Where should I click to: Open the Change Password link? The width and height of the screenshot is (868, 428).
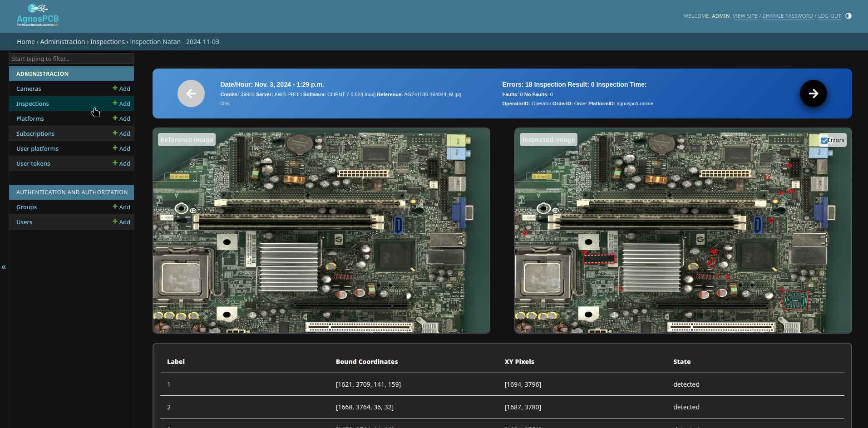[787, 16]
